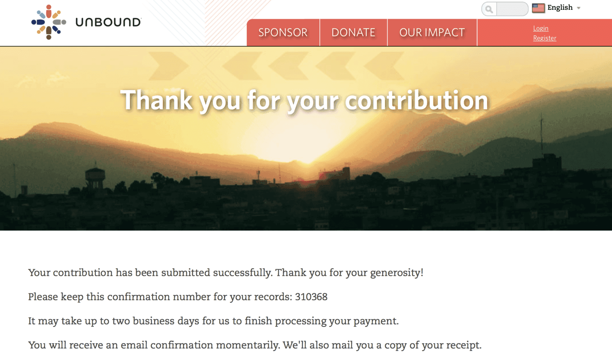Screen dimensions: 612x364
Task: Click the 'two business days' processing notice
Action: pyautogui.click(x=213, y=321)
